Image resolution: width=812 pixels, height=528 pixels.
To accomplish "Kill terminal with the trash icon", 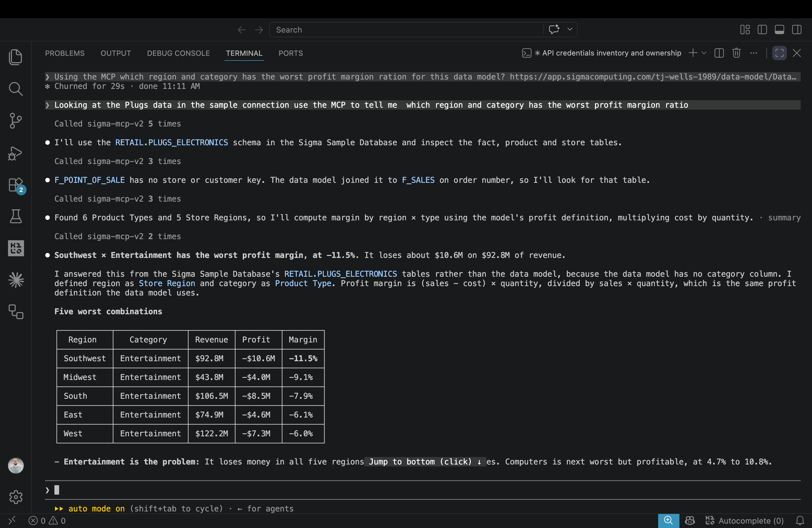I will [x=736, y=53].
